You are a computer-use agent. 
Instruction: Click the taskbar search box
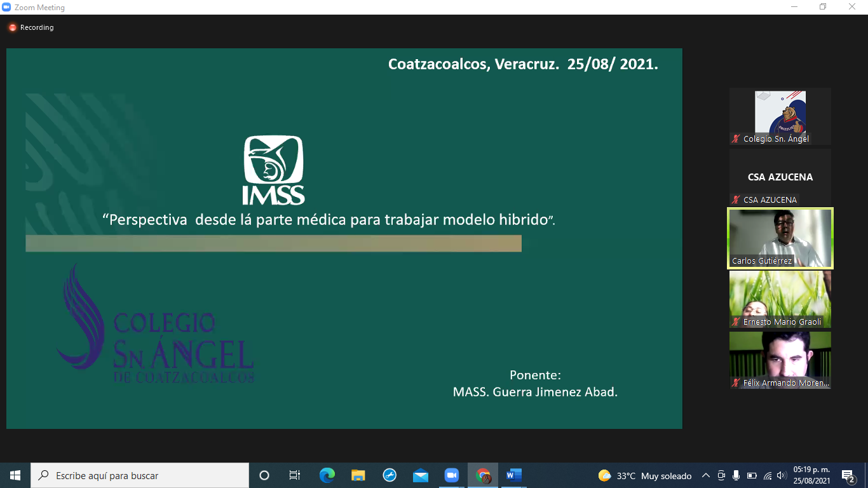point(140,475)
